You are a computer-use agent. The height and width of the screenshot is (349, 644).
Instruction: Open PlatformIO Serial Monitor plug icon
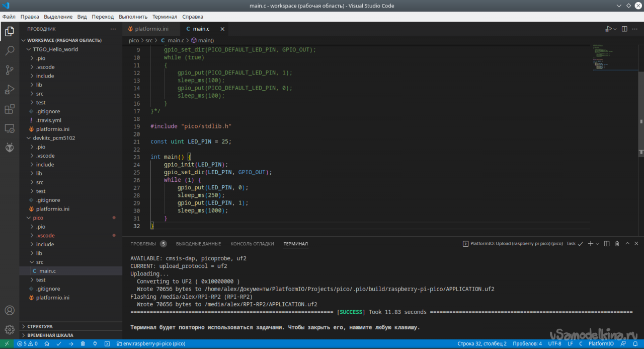point(95,344)
